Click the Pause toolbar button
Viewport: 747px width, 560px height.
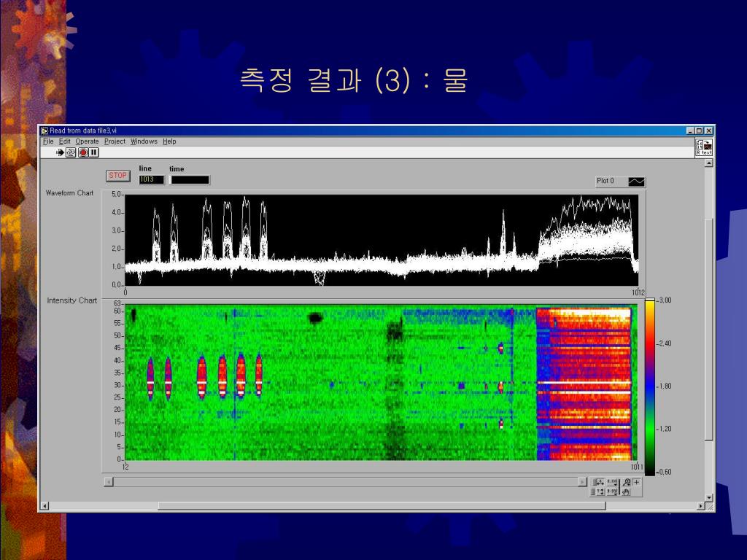[x=94, y=152]
